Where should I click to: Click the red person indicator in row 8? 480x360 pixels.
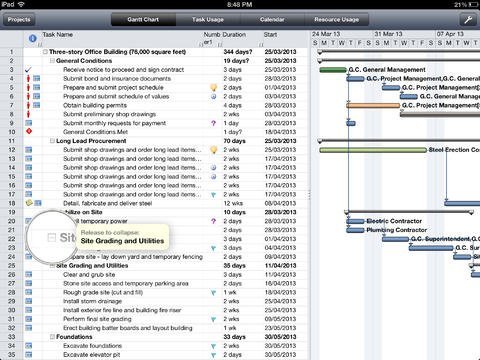point(28,114)
